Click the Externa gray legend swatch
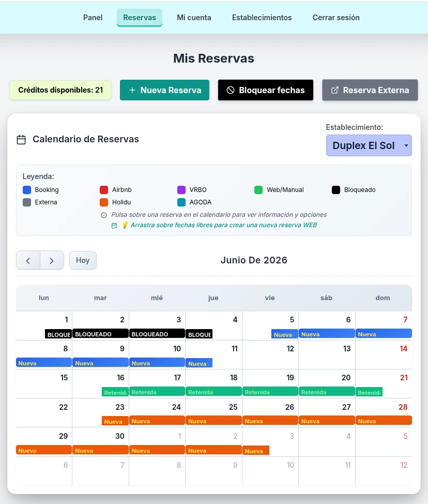The width and height of the screenshot is (428, 504). 27,202
